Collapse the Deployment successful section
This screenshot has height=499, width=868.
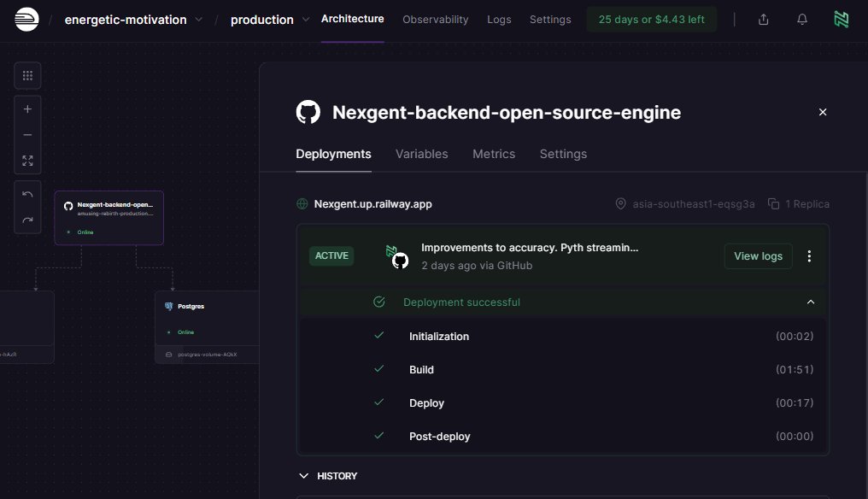point(811,302)
